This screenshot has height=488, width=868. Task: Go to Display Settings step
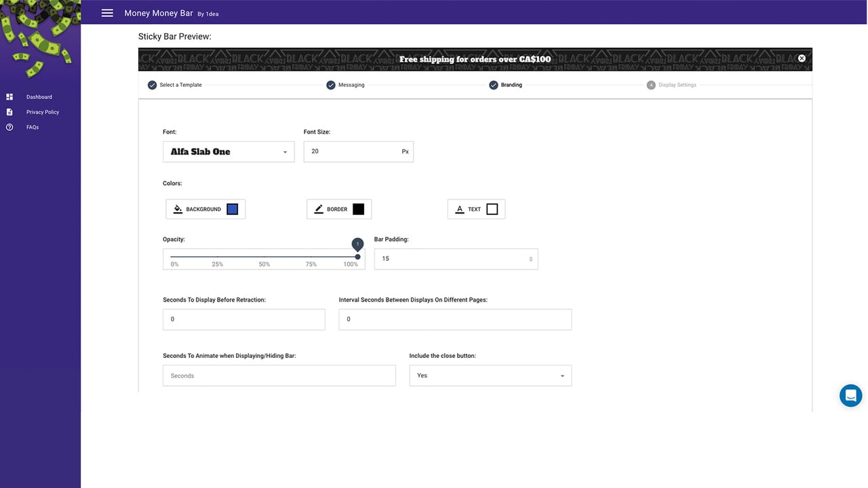677,85
